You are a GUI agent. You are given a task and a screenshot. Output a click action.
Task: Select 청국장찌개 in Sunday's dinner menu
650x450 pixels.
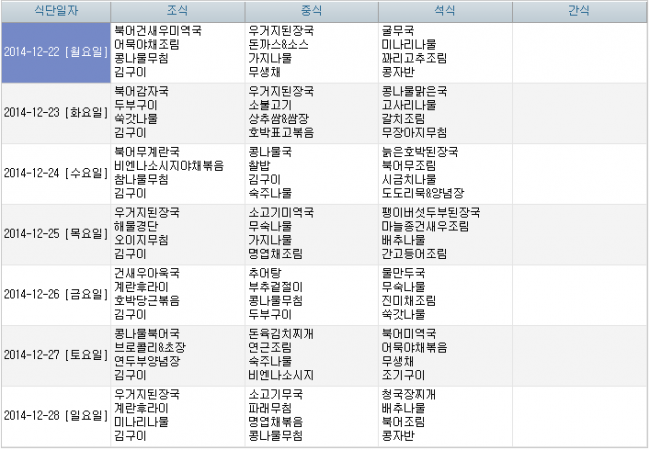click(410, 394)
